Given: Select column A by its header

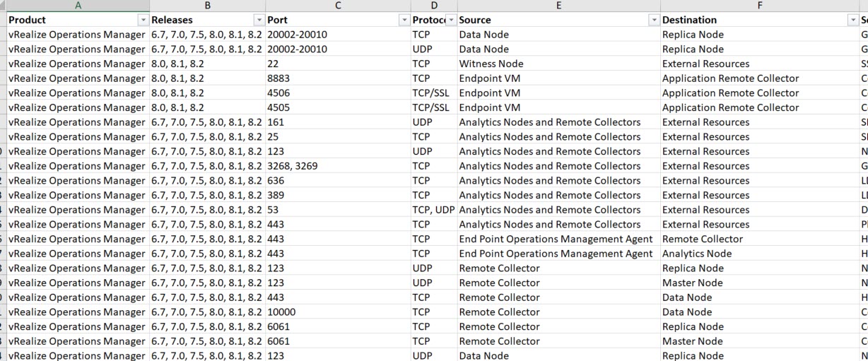Looking at the screenshot, I should tap(78, 6).
